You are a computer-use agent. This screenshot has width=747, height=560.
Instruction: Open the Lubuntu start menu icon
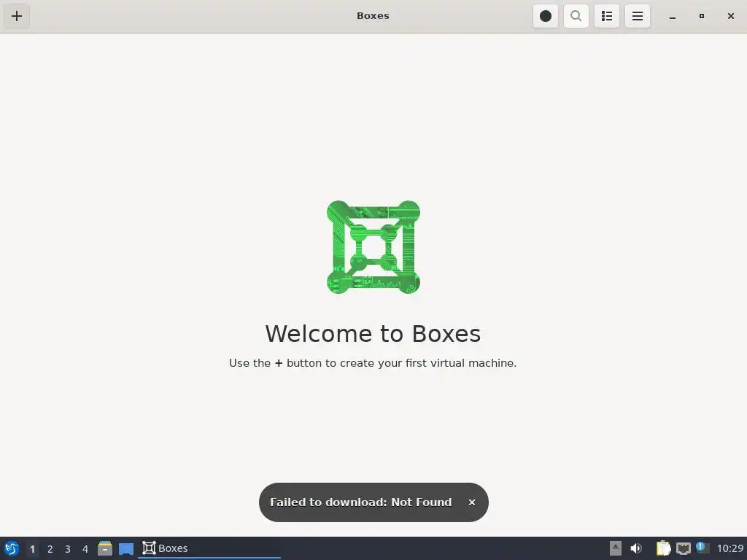(12, 548)
